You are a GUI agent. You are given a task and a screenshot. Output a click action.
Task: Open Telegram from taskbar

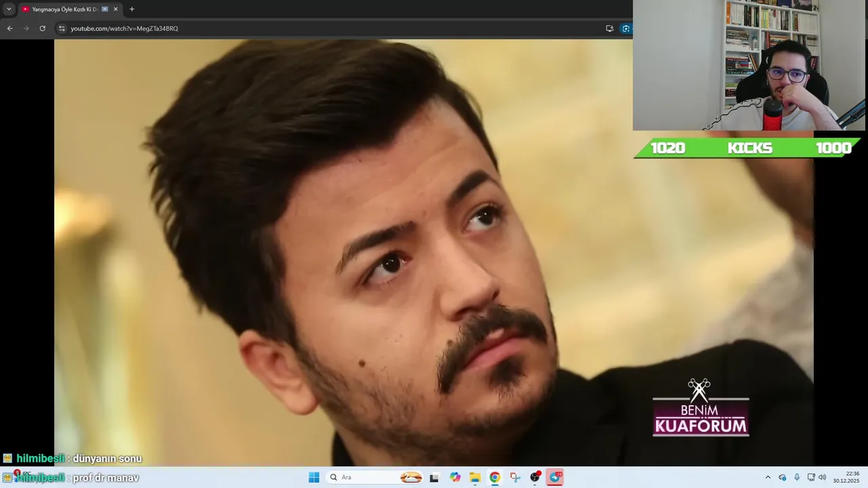click(x=555, y=477)
